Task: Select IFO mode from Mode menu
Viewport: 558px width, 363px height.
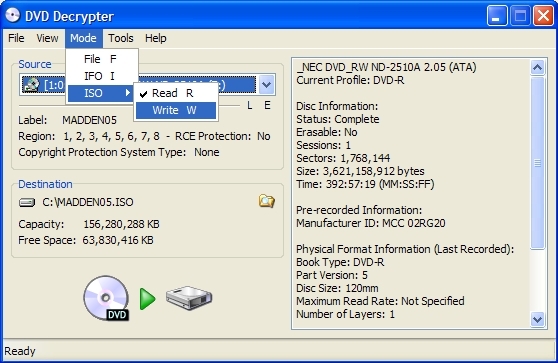Action: [101, 76]
